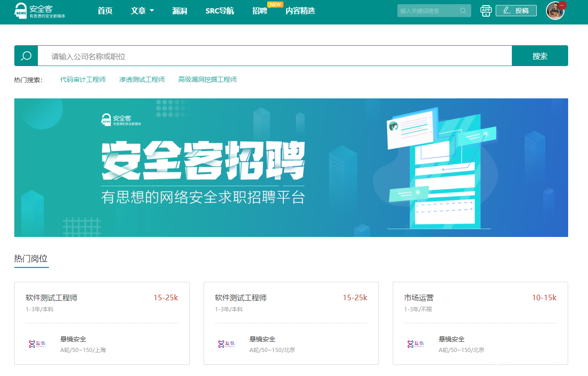Open the 漏洞 navigation item
The height and width of the screenshot is (376, 588).
click(x=180, y=11)
